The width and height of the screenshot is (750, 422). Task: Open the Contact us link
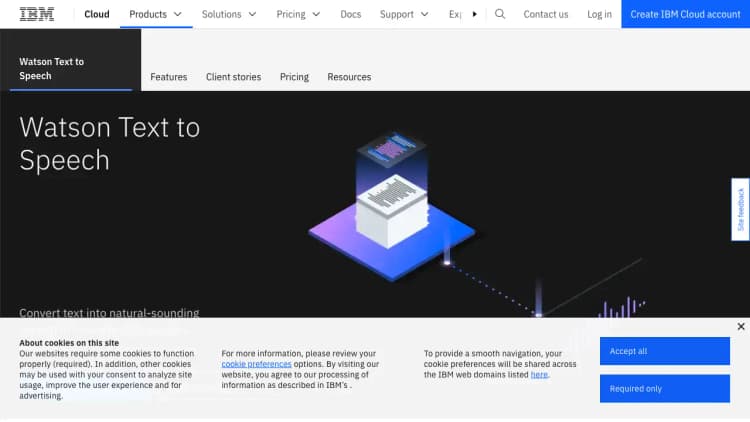tap(546, 14)
